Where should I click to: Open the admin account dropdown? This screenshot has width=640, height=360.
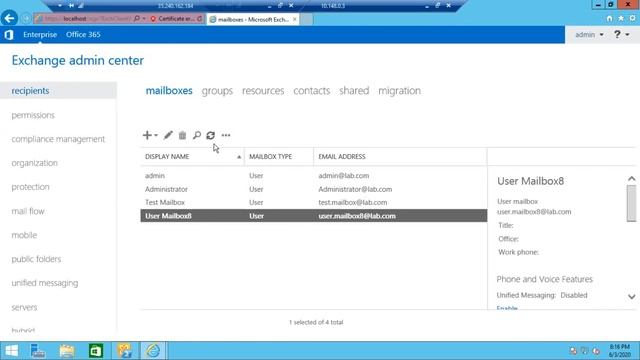(x=589, y=35)
